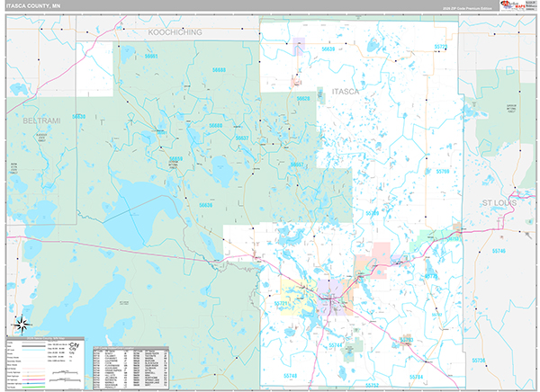
Task: Click ZIP code label 55775
Action: click(431, 276)
